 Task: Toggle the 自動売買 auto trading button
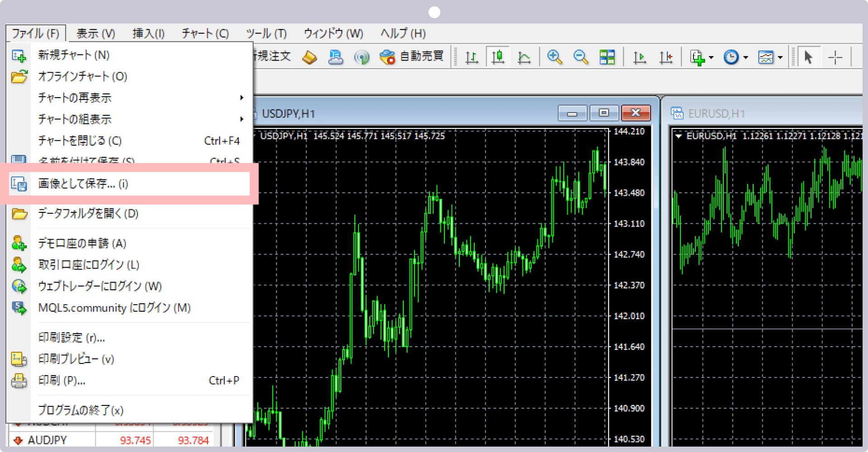coord(412,56)
